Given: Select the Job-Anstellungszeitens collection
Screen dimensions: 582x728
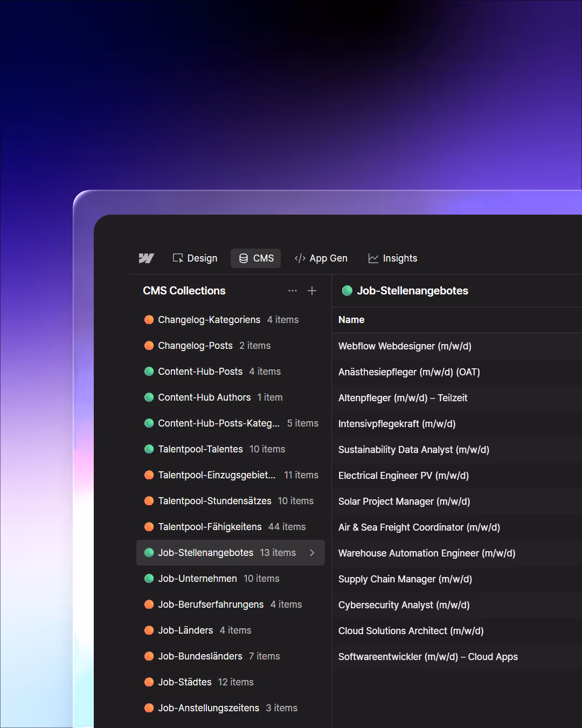Looking at the screenshot, I should coord(231,708).
